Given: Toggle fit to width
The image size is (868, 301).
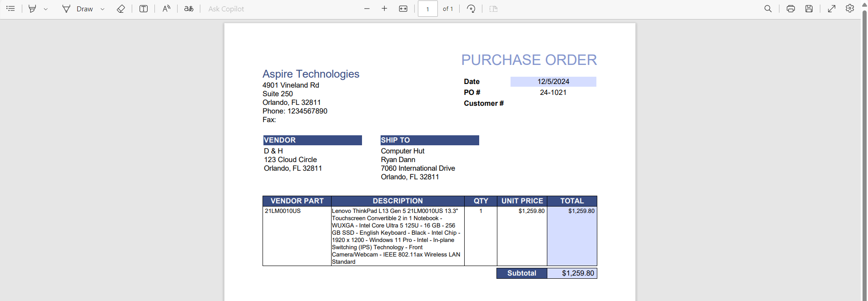Looking at the screenshot, I should [403, 9].
